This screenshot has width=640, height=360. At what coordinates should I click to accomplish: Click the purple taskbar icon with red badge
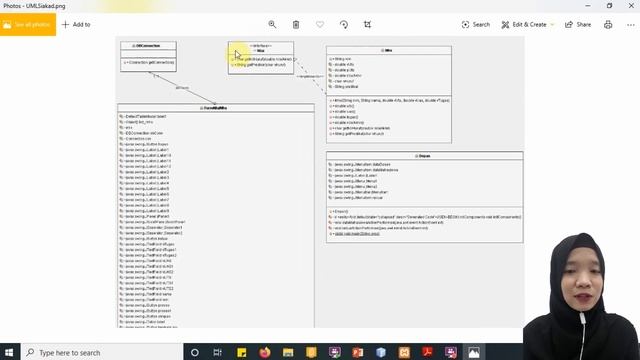point(451,352)
